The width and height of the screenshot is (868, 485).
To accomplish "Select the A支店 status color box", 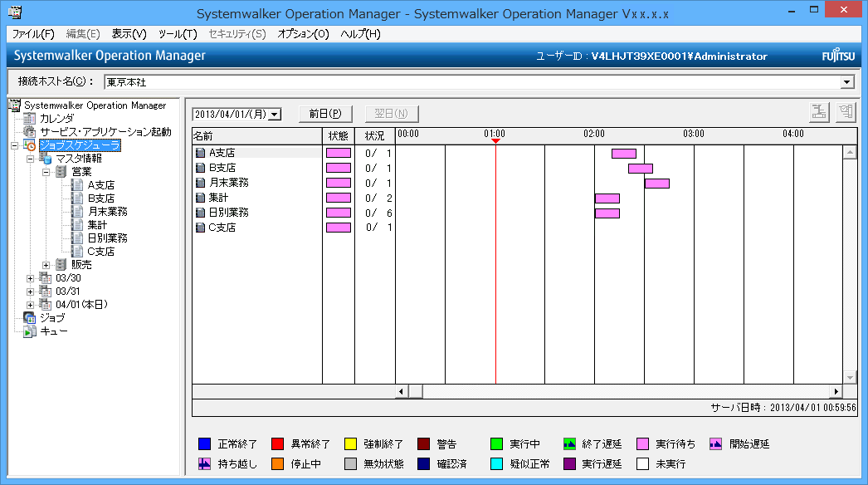I will (x=339, y=153).
